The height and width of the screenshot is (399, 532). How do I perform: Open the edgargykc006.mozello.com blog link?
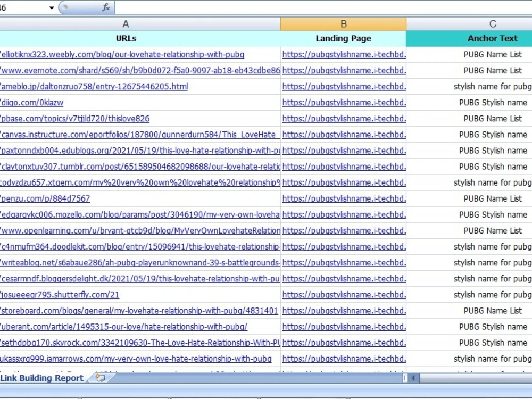tap(140, 214)
